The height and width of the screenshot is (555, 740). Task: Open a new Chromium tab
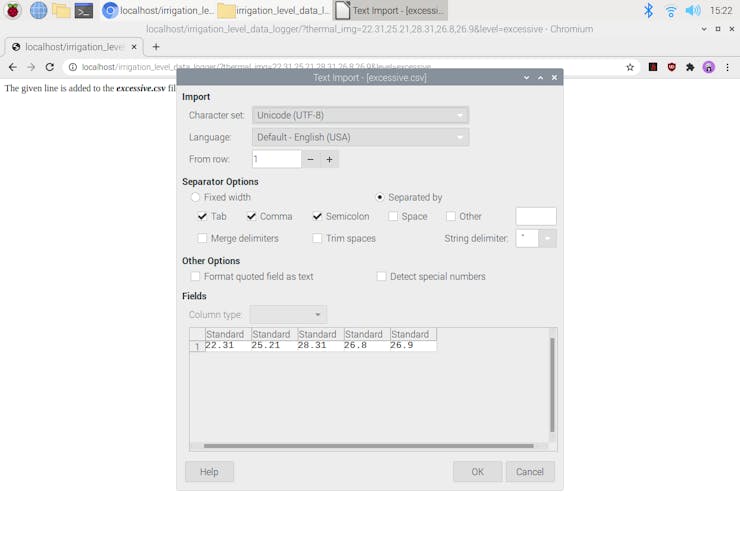pos(156,47)
